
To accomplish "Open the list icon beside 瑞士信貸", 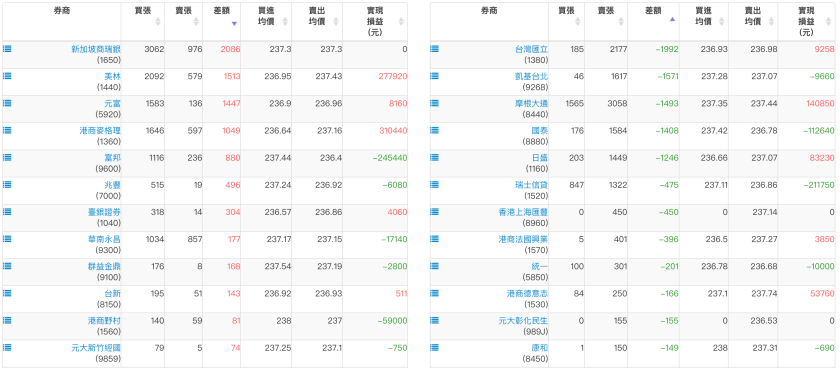I will [434, 184].
